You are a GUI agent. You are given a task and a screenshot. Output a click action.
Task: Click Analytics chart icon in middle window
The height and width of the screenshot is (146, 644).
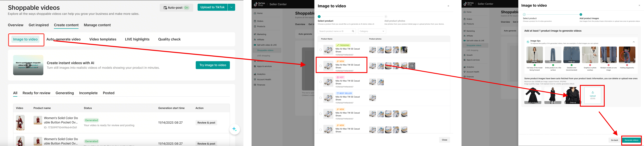tap(255, 74)
